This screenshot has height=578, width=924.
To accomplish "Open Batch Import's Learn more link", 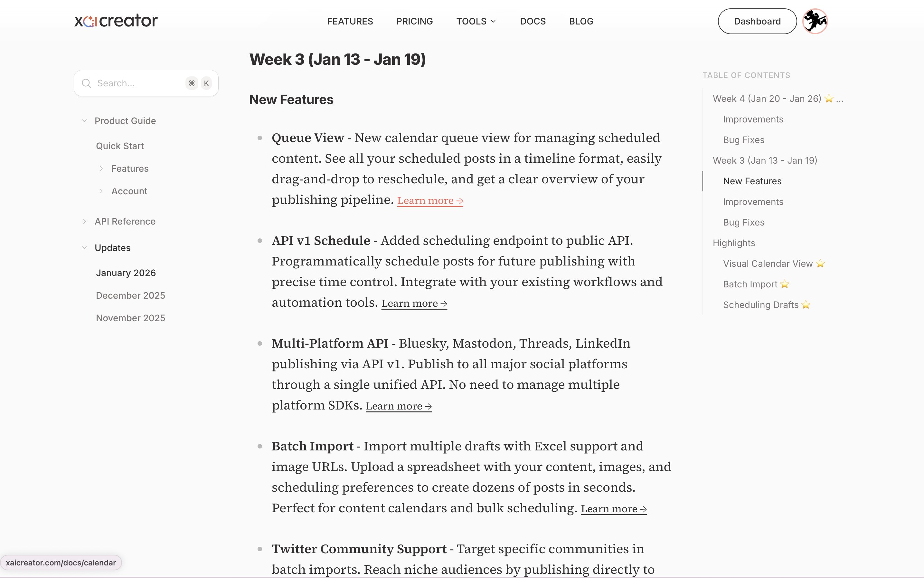I will click(613, 509).
